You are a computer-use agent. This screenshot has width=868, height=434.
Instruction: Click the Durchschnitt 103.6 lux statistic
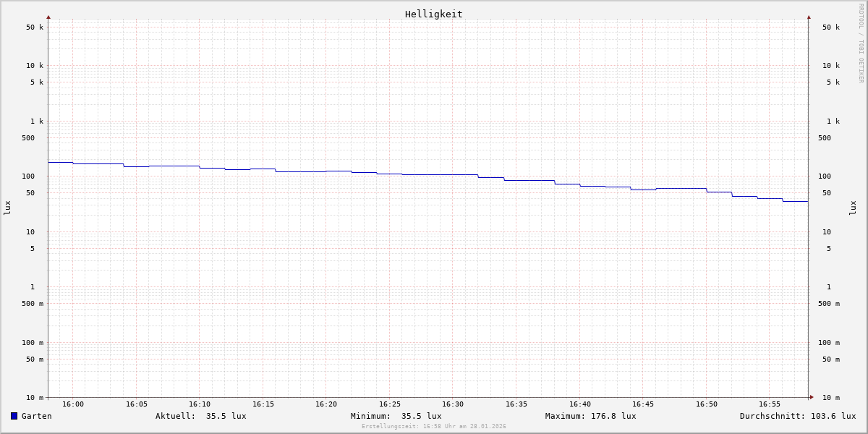797,416
